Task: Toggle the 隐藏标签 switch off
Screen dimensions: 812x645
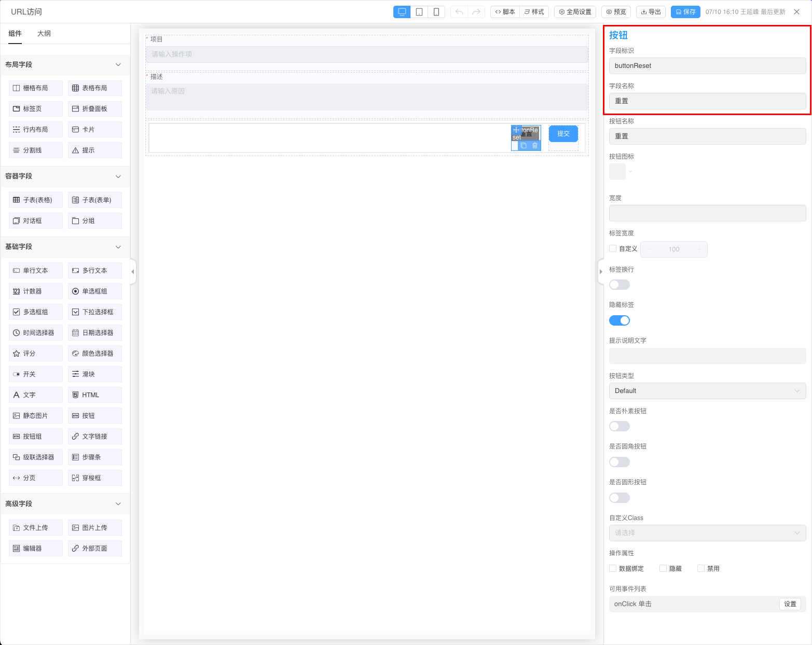Action: pos(619,320)
